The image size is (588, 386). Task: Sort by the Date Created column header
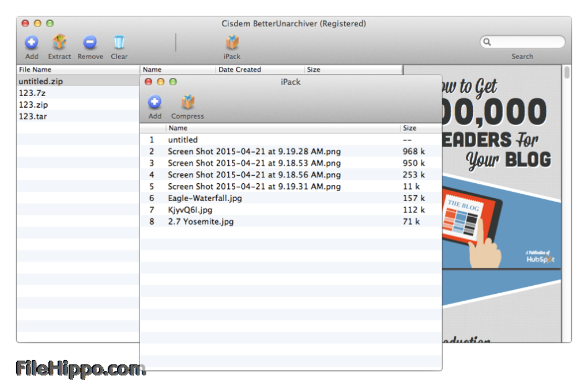[260, 69]
